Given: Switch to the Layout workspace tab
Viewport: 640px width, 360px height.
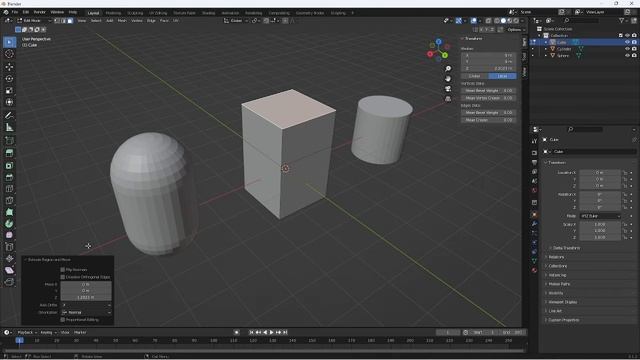Looking at the screenshot, I should [x=93, y=13].
